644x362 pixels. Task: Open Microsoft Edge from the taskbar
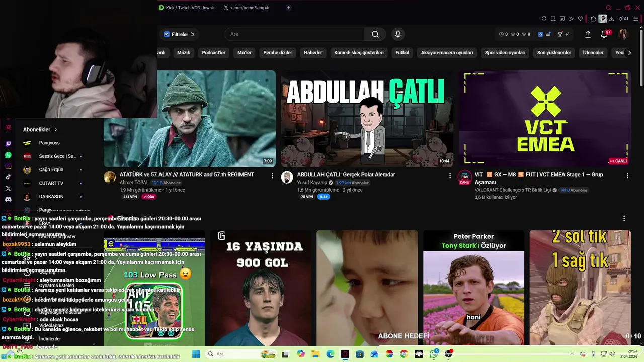(x=330, y=354)
